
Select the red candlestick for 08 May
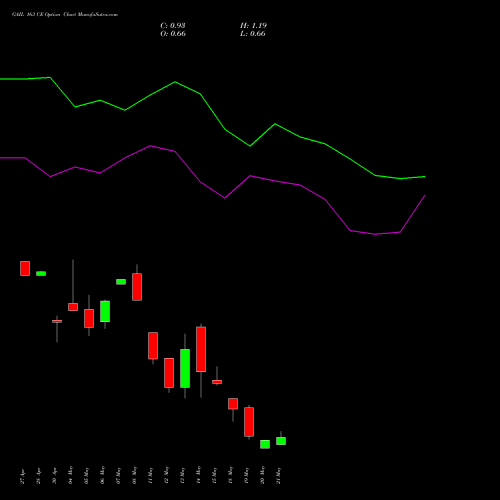[137, 287]
